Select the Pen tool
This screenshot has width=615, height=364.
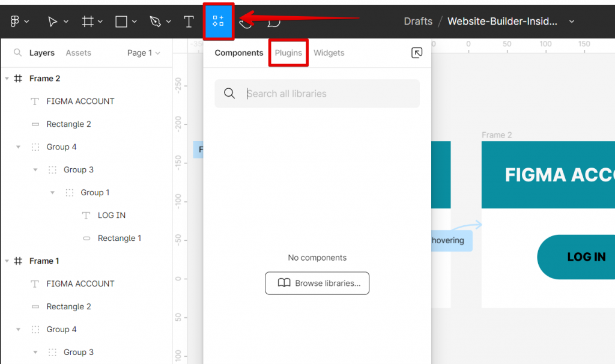coord(156,21)
